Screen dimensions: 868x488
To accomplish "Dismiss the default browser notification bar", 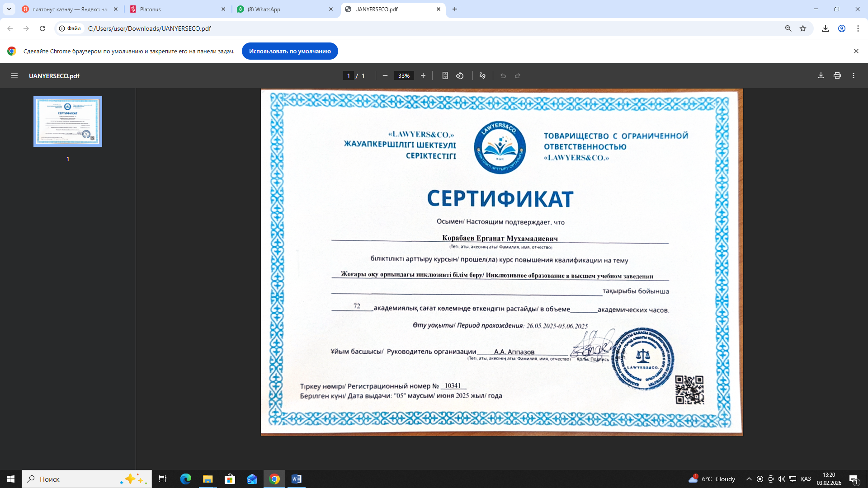I will tap(856, 52).
